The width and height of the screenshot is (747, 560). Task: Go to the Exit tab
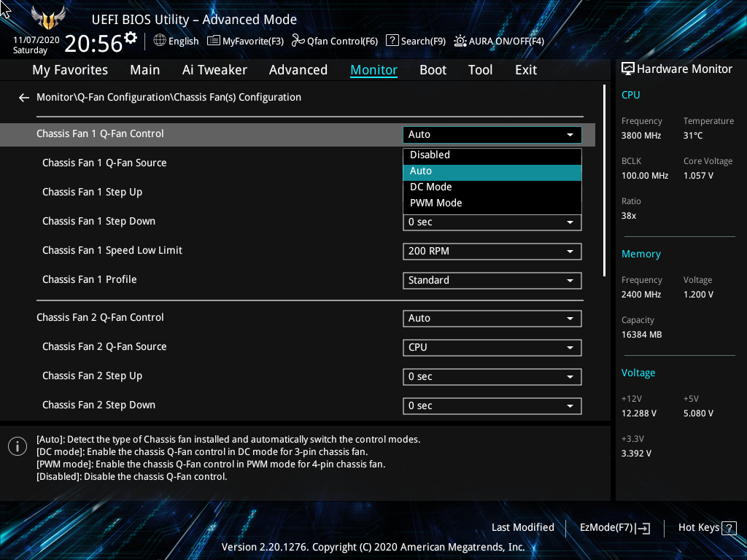coord(526,70)
